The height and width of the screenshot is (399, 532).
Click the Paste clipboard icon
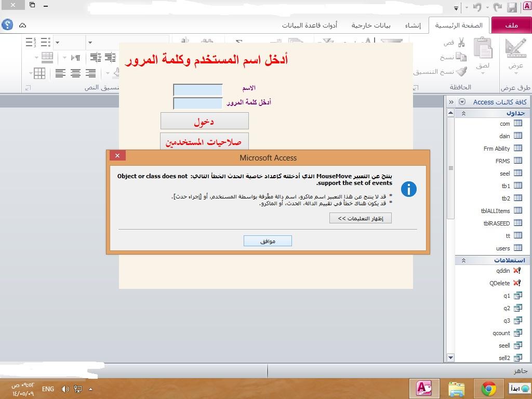483,48
